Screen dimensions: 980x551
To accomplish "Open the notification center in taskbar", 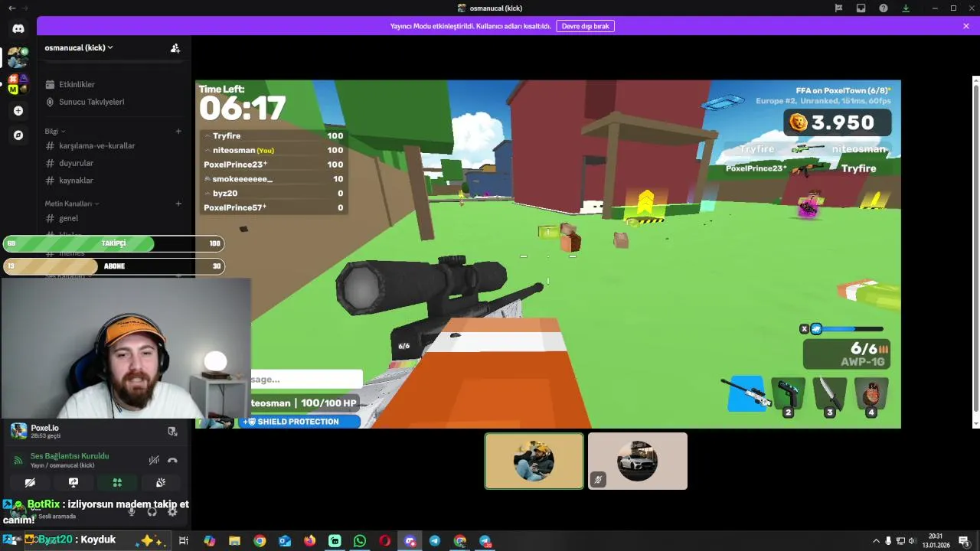I will tap(964, 541).
